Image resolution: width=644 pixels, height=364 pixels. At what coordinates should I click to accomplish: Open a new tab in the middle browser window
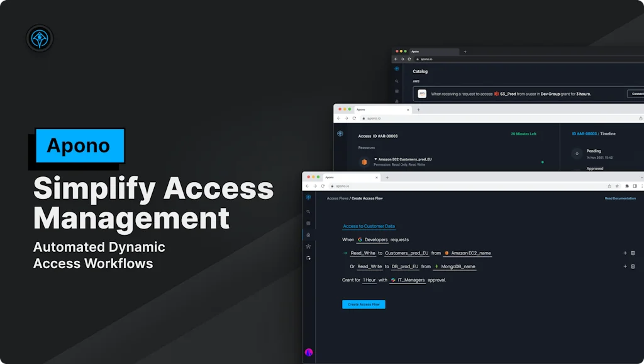[418, 110]
